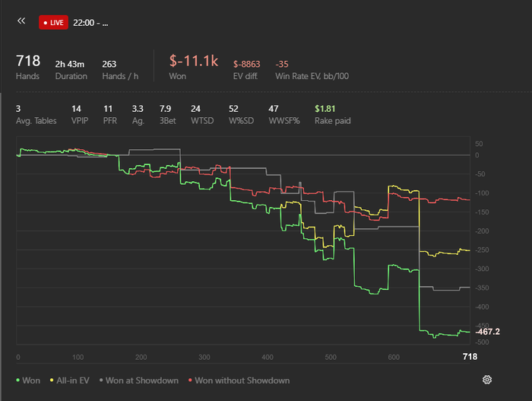
Task: Click the -467.2 final value marker
Action: tap(488, 331)
